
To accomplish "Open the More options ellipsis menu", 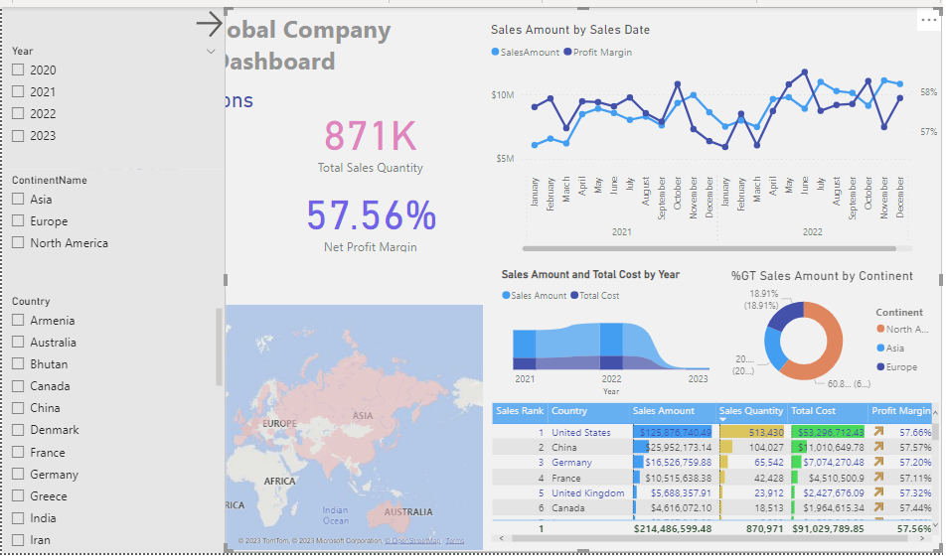I will coord(928,20).
